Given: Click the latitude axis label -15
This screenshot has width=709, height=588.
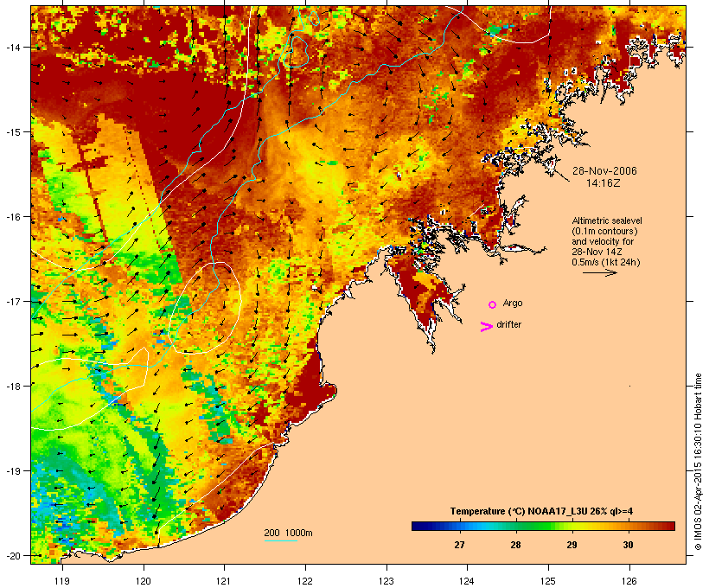Looking at the screenshot, I should tap(12, 132).
